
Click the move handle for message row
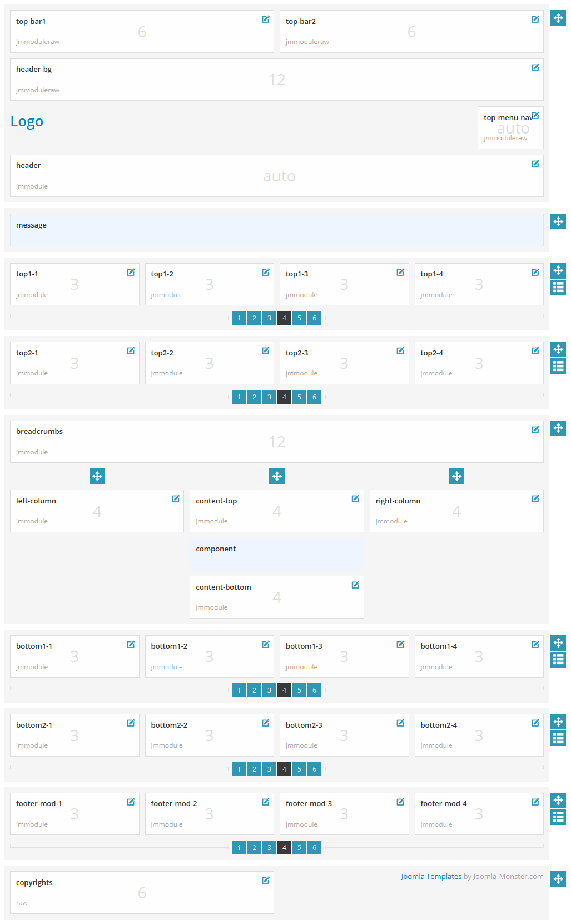[x=558, y=221]
